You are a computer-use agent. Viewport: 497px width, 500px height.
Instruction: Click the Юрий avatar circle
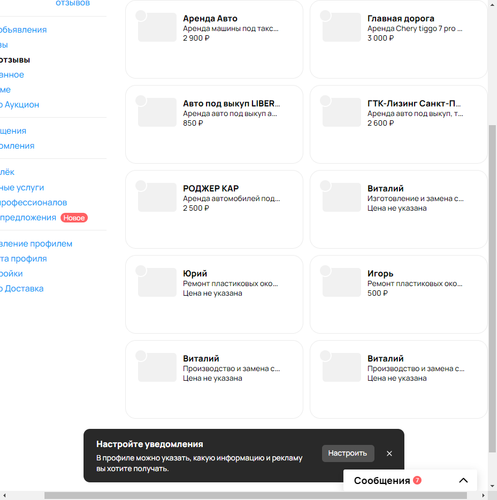141,270
